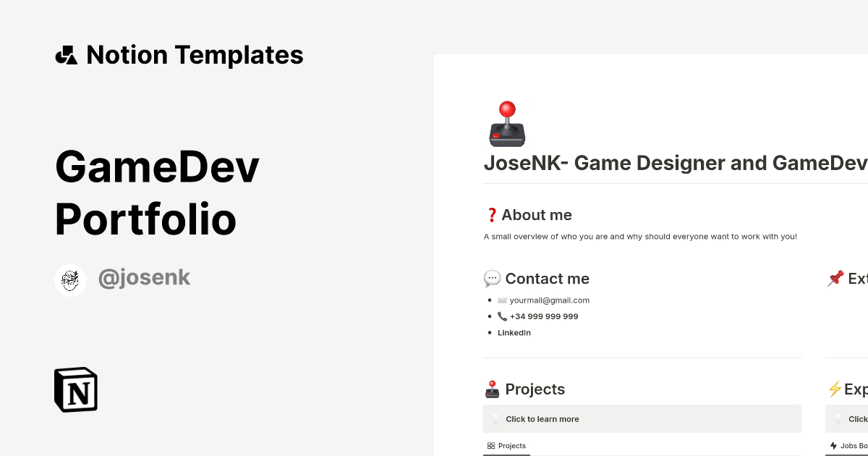Select the @josenk avatar thumbnail
Image resolution: width=868 pixels, height=456 pixels.
click(70, 280)
